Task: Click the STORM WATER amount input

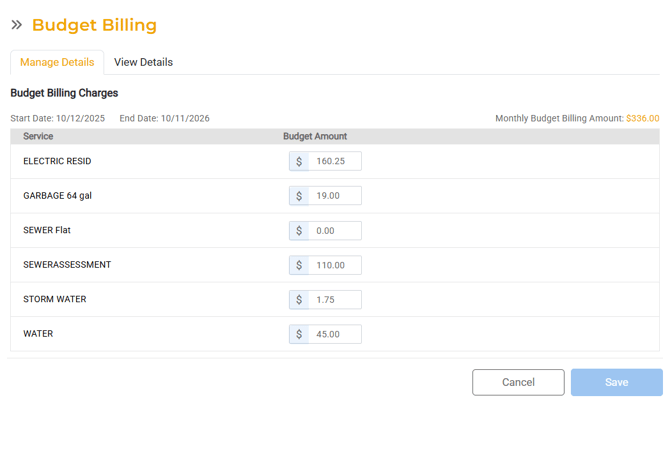Action: pos(335,300)
